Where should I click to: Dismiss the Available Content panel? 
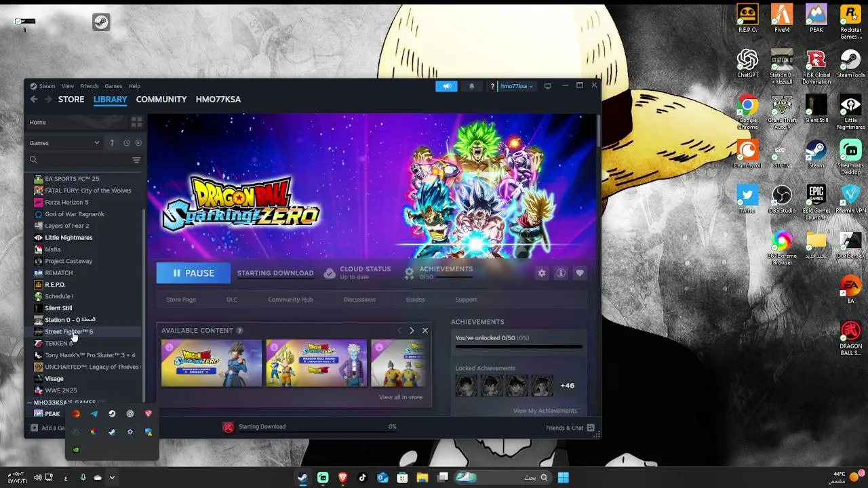pyautogui.click(x=425, y=331)
